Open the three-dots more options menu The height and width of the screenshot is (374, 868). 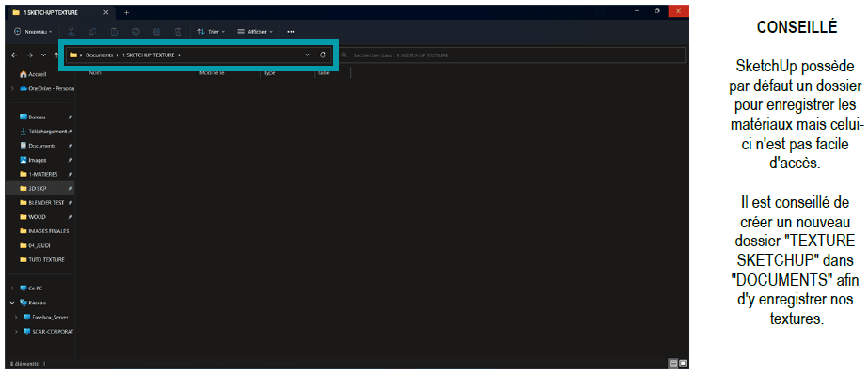292,32
